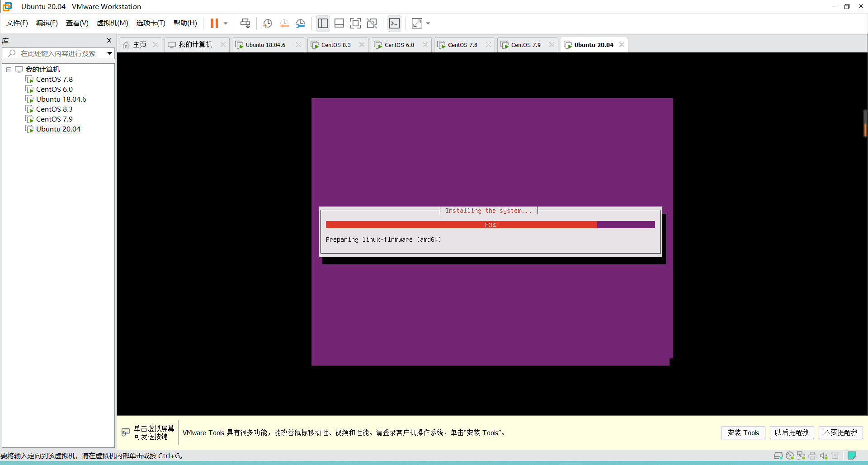This screenshot has width=868, height=465.
Task: Close the CentOS 7.8 tab
Action: 488,44
